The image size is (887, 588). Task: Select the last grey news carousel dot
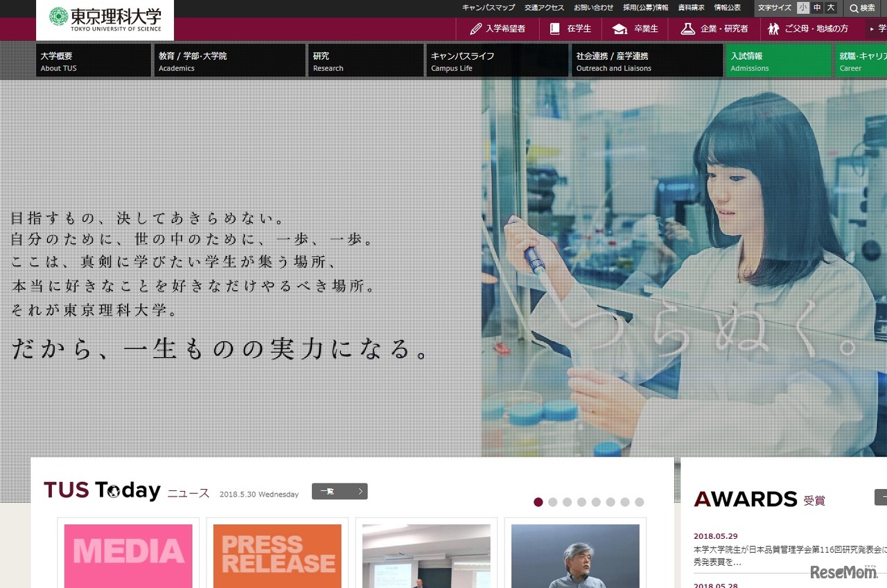coord(640,502)
